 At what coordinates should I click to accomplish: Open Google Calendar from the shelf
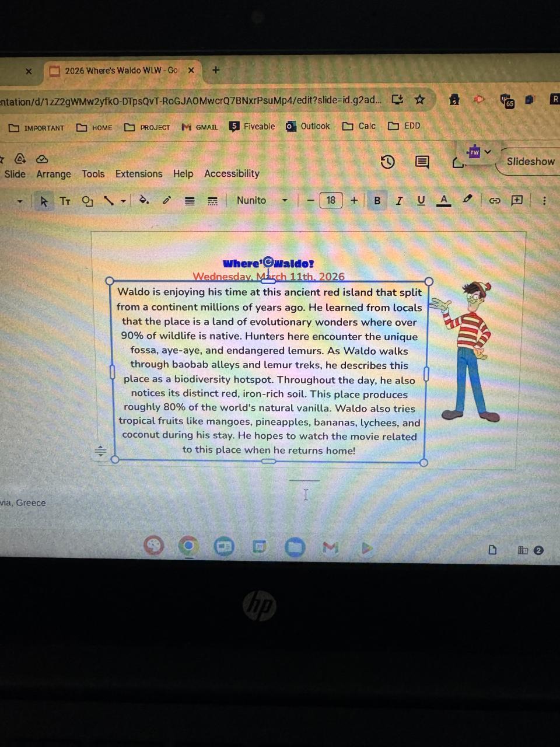(x=259, y=547)
